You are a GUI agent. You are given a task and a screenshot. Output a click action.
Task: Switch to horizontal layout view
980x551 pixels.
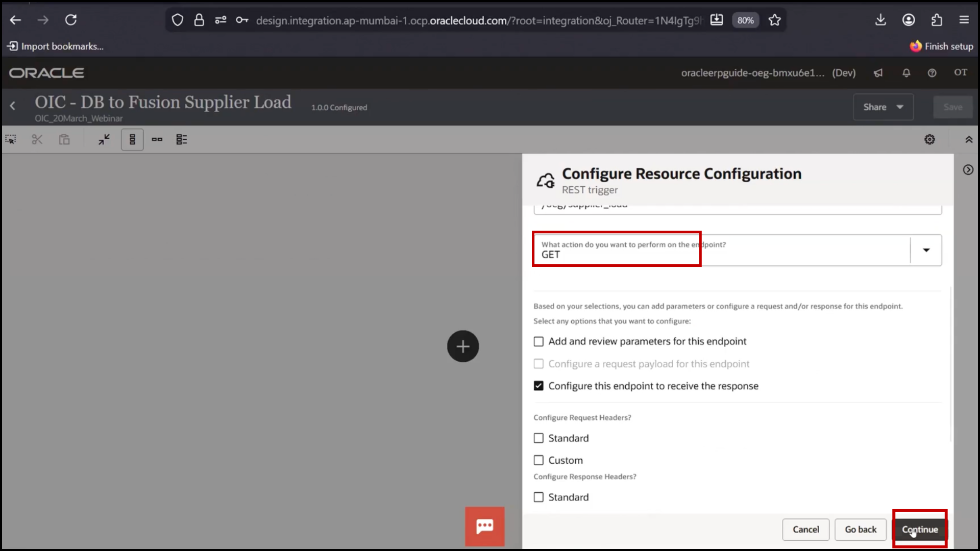point(157,139)
